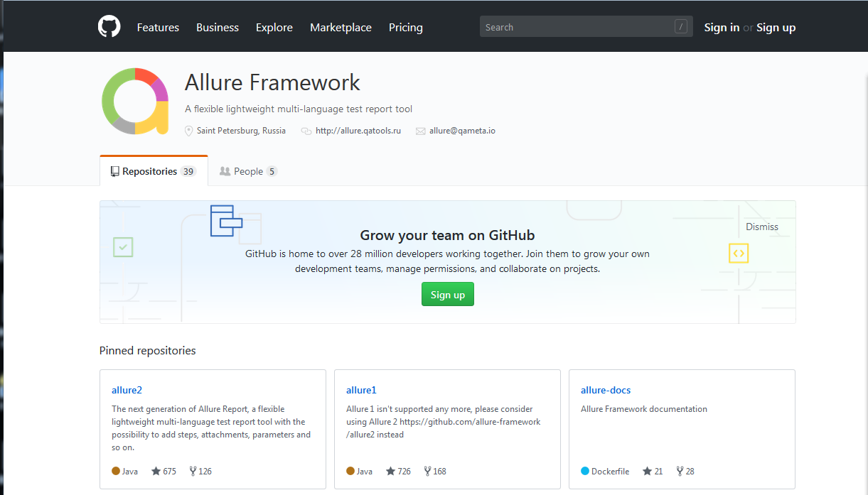Click the fork icon for allure2

point(193,471)
